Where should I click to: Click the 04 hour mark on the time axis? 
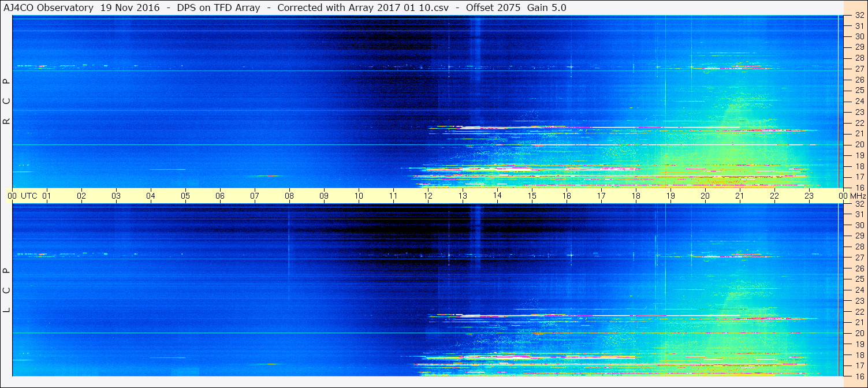151,196
